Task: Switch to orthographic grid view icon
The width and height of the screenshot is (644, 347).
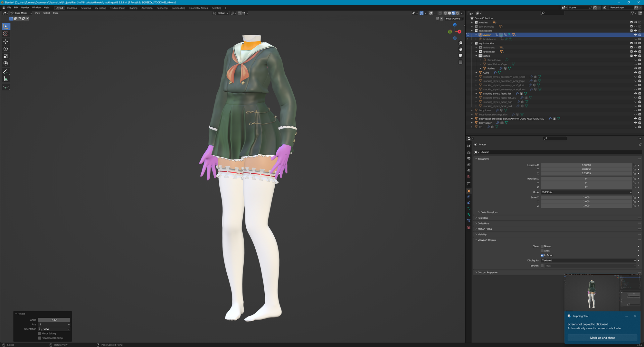Action: pos(460,62)
